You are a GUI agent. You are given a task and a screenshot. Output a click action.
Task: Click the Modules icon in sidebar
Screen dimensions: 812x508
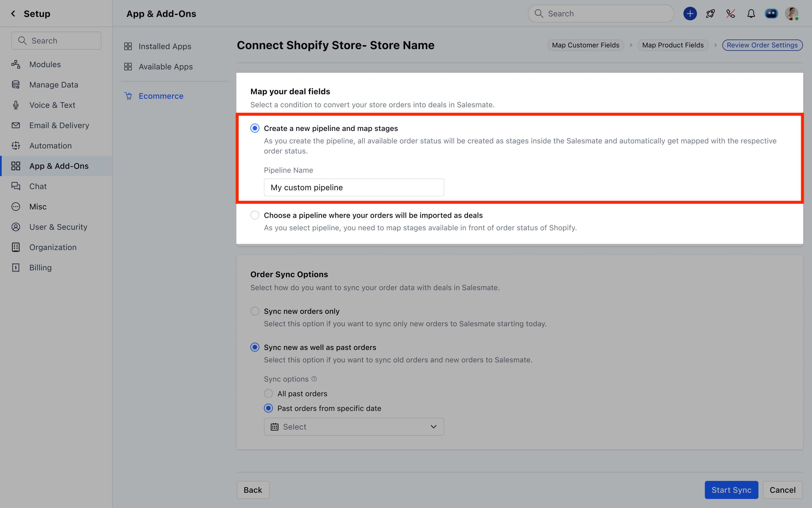(x=16, y=64)
